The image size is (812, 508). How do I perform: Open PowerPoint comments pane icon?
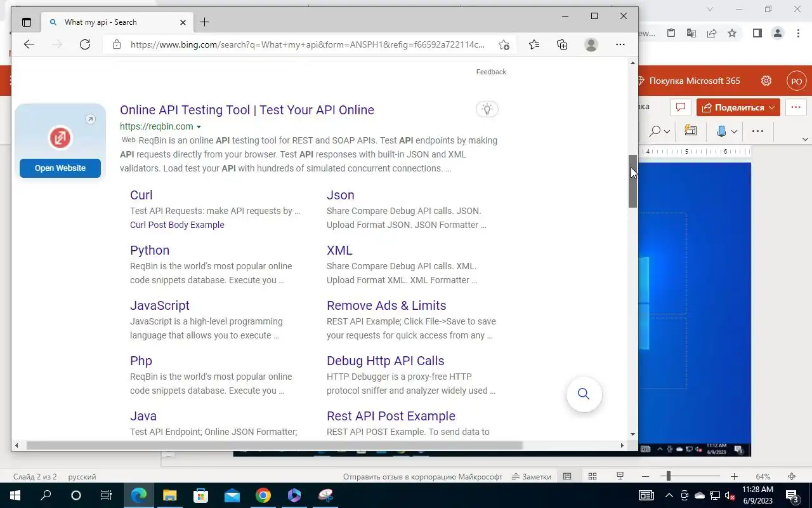pyautogui.click(x=681, y=107)
